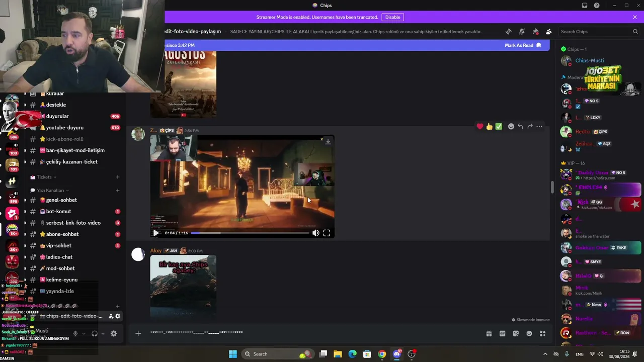Invite people to chips-edit-foto-video channel

click(x=111, y=316)
